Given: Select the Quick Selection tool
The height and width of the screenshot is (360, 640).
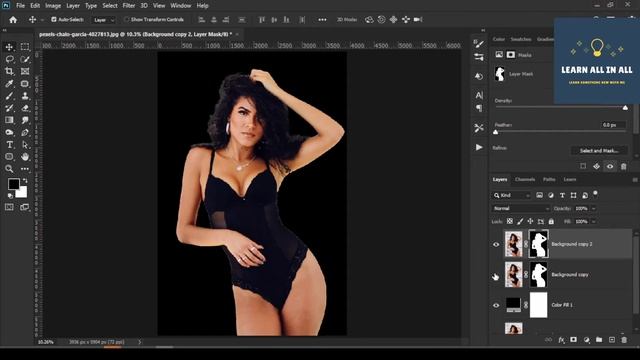Looking at the screenshot, I should point(25,59).
